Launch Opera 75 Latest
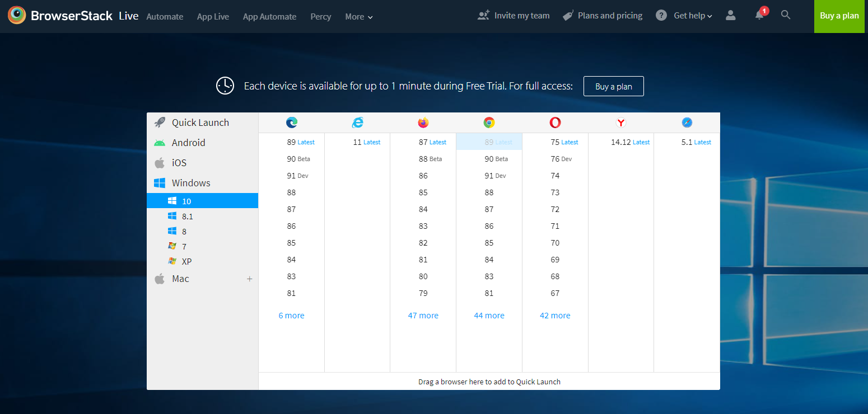The image size is (868, 414). coord(555,142)
